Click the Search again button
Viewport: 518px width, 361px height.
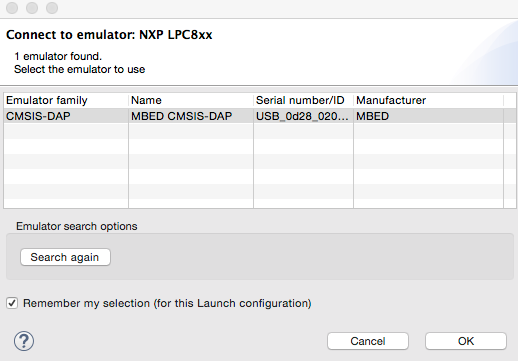point(65,257)
